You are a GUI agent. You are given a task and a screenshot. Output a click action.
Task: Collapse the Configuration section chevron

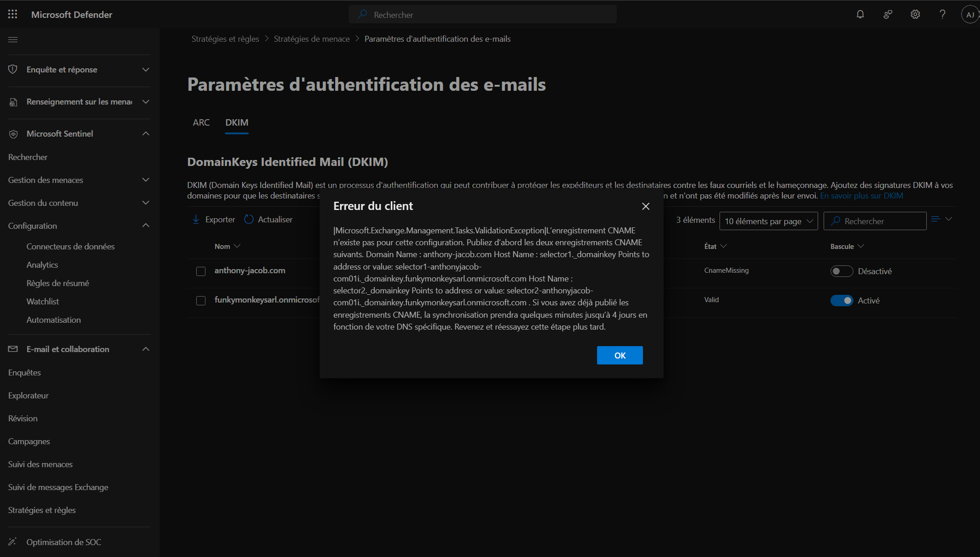tap(146, 225)
